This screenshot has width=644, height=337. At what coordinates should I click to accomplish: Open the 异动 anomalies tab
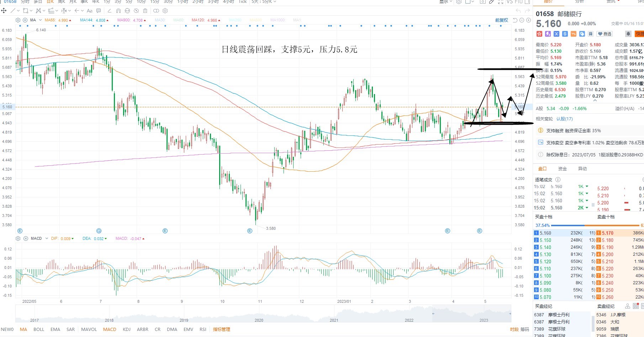(582, 169)
